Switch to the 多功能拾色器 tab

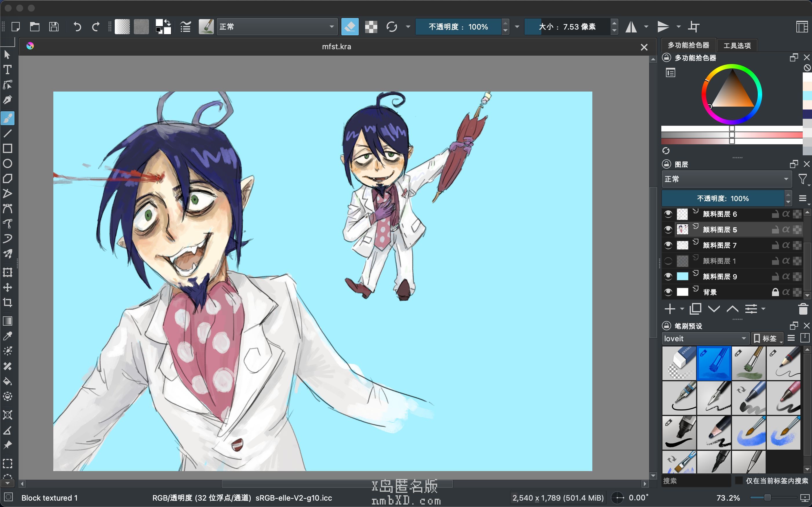coord(688,45)
